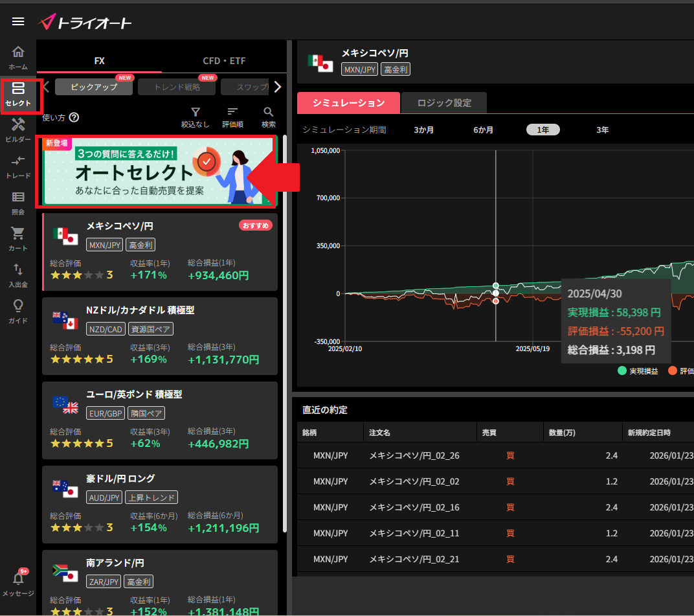Open the 絞込なし filter dropdown
Viewport: 694px width, 616px height.
pyautogui.click(x=196, y=117)
